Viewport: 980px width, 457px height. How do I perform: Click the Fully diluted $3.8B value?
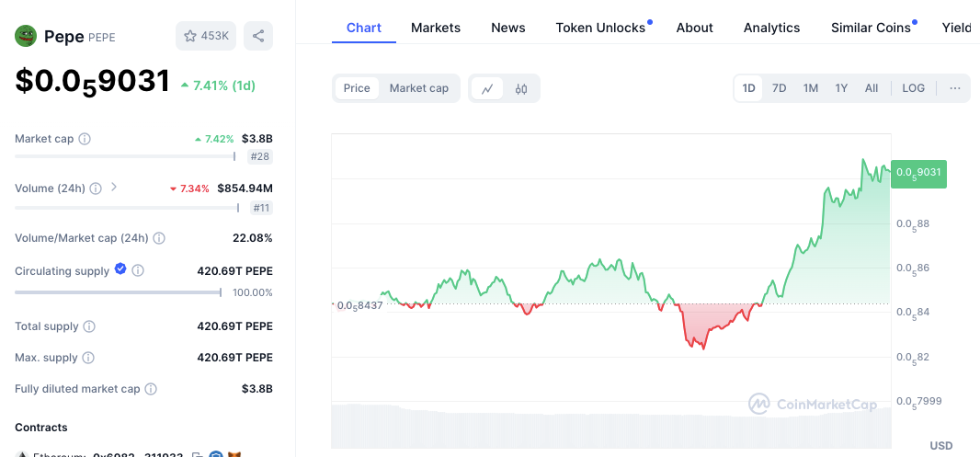257,389
